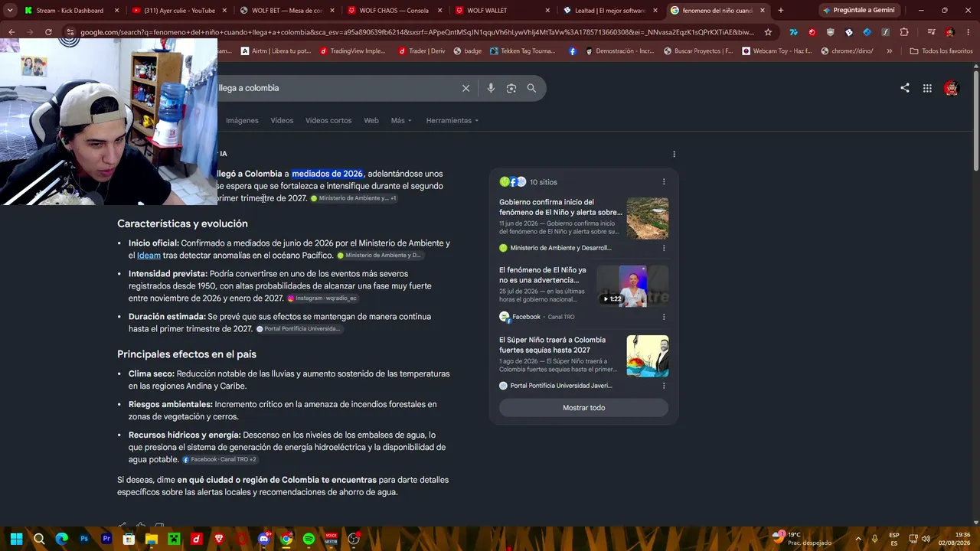The height and width of the screenshot is (551, 980).
Task: Launch Microsoft Edge from the taskbar
Action: pos(61,539)
